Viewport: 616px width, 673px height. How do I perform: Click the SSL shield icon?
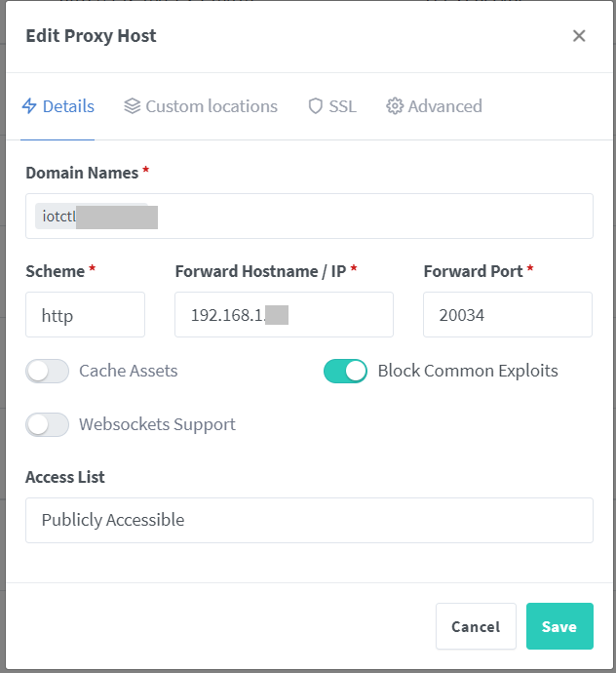click(315, 106)
